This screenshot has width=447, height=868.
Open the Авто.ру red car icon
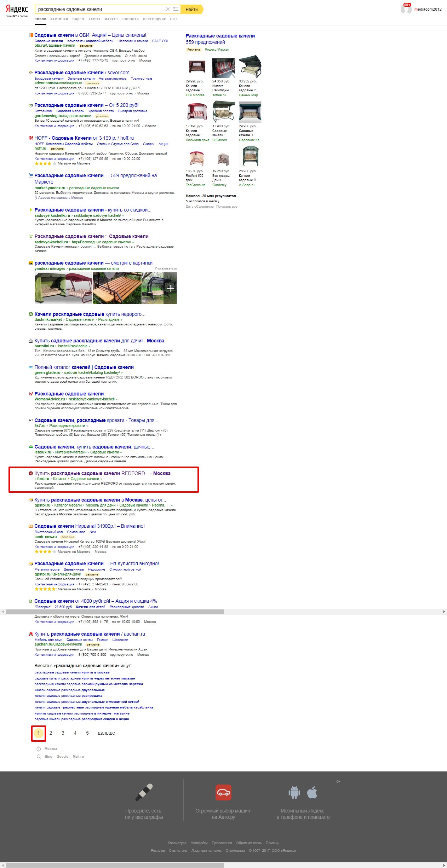(x=223, y=792)
